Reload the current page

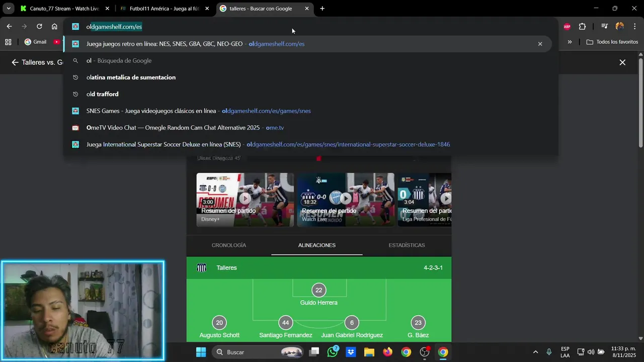click(39, 27)
